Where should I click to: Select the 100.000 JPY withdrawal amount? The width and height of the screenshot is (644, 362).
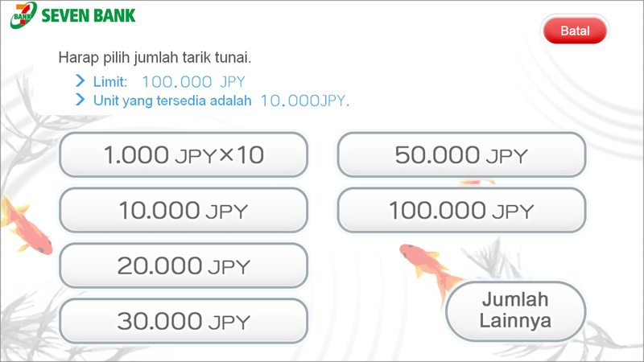pyautogui.click(x=461, y=210)
